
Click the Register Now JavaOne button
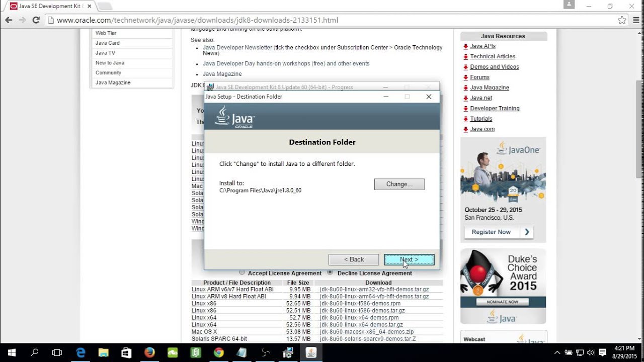pyautogui.click(x=498, y=232)
